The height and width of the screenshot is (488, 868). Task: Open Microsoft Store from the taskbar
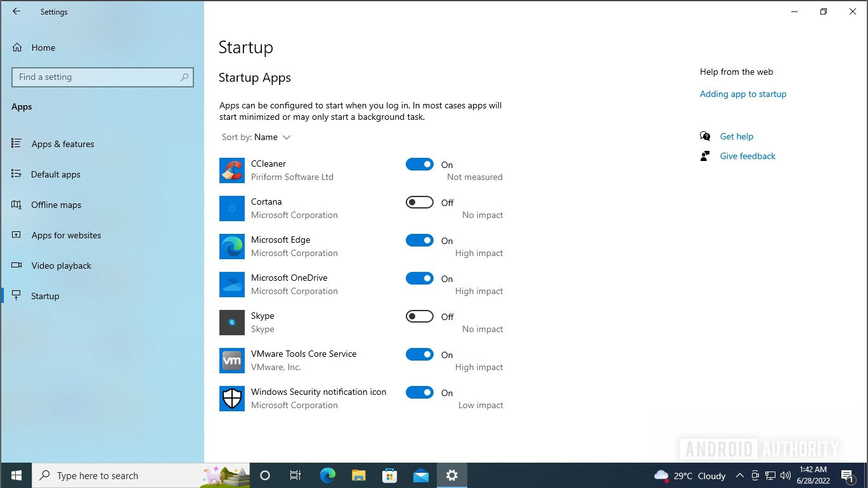[389, 475]
